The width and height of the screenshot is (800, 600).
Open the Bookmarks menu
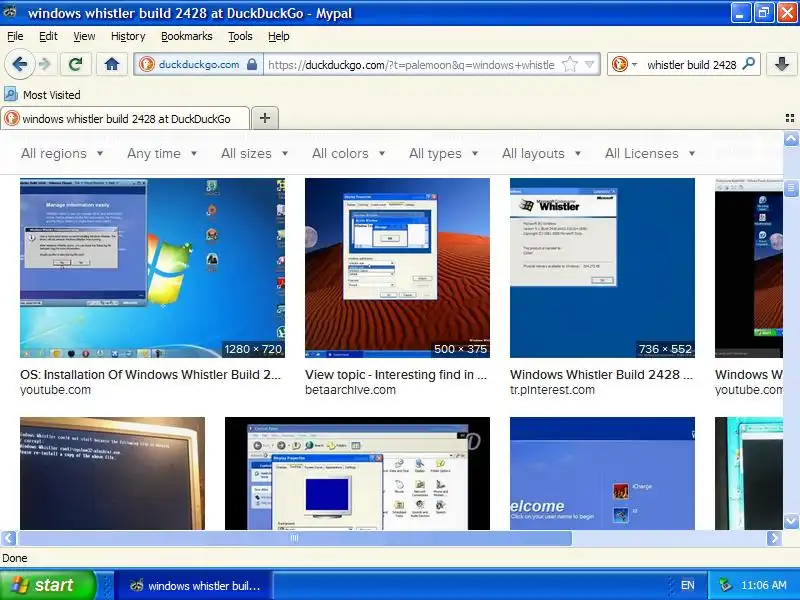click(x=187, y=36)
